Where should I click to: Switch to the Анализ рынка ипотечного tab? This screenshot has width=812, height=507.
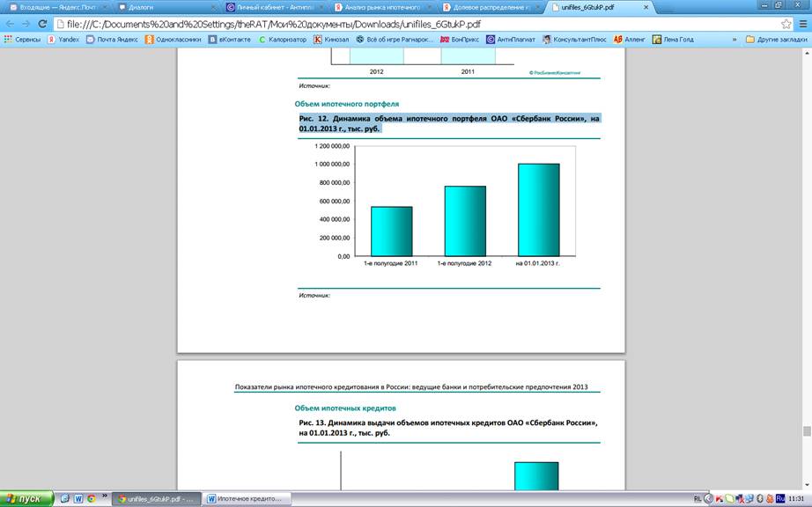tap(383, 7)
